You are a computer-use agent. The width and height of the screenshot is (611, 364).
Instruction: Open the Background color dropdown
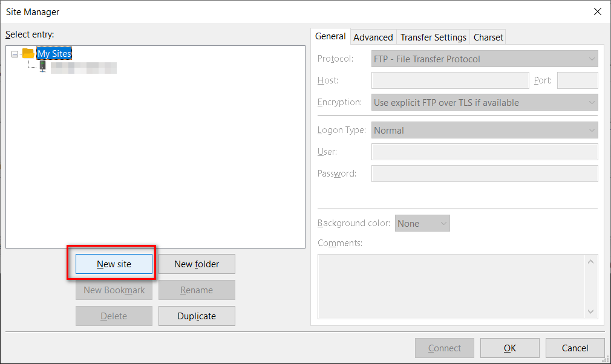pyautogui.click(x=422, y=224)
